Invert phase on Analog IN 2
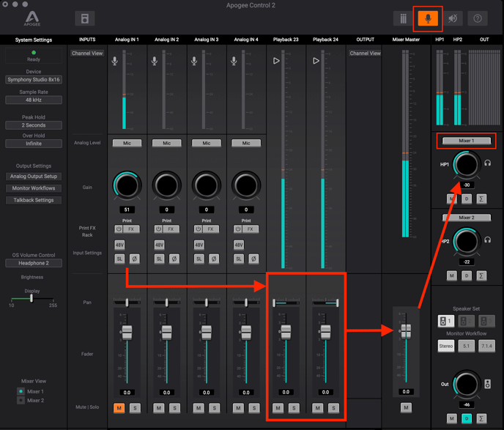This screenshot has width=504, height=430. point(174,259)
